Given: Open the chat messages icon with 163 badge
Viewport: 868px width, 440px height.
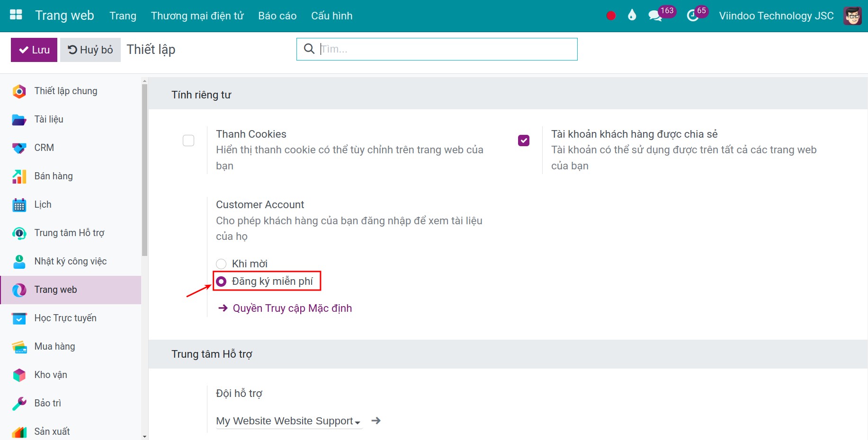Looking at the screenshot, I should click(656, 16).
